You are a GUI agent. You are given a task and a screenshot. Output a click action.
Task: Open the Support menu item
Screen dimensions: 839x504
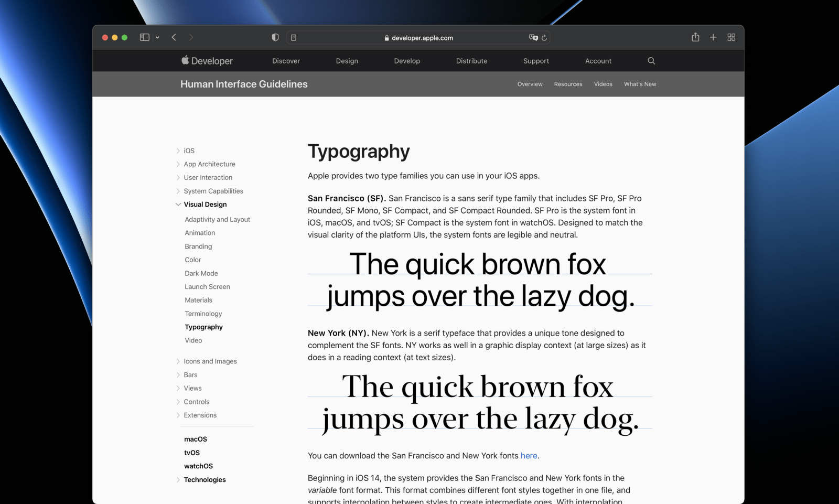click(x=536, y=61)
